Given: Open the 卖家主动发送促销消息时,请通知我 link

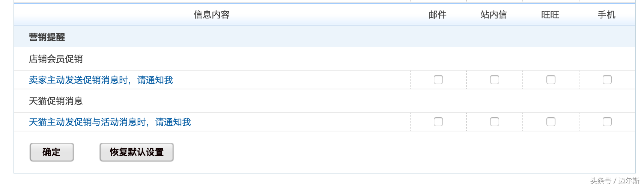Looking at the screenshot, I should (x=101, y=80).
